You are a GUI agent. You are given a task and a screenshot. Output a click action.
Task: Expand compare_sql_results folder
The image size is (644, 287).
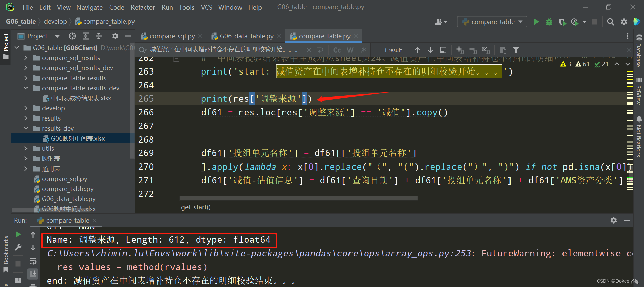tap(26, 58)
